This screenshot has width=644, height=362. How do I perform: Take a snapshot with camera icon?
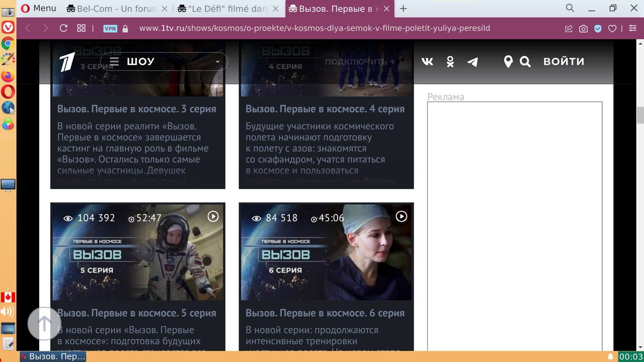coord(584,29)
